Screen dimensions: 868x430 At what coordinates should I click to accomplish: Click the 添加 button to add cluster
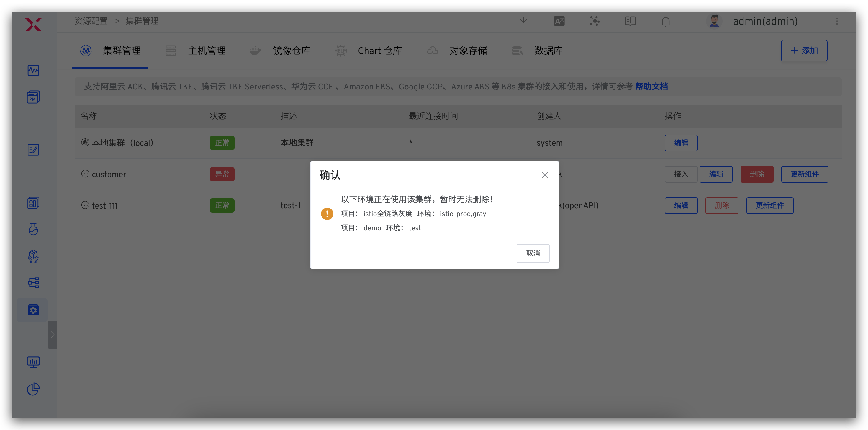[804, 51]
